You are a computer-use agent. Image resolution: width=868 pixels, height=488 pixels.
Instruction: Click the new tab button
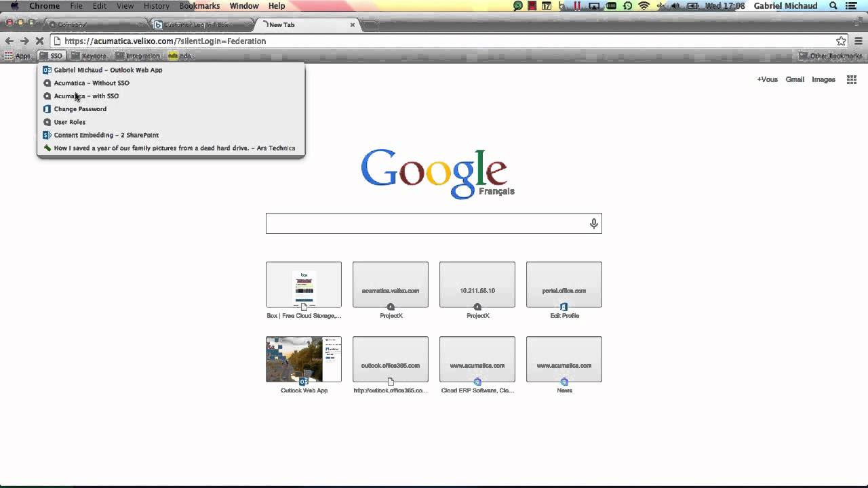pos(371,26)
